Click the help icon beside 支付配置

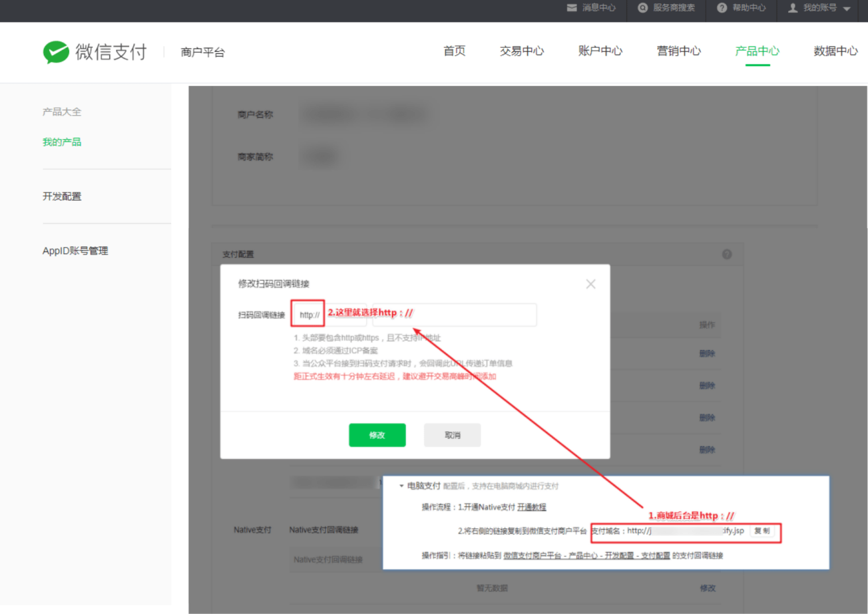pyautogui.click(x=727, y=254)
